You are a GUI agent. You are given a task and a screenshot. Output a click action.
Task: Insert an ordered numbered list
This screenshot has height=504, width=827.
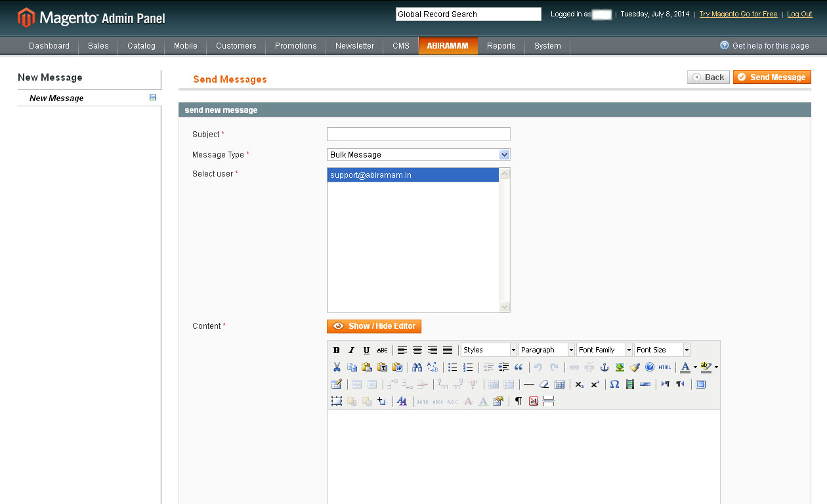point(468,367)
